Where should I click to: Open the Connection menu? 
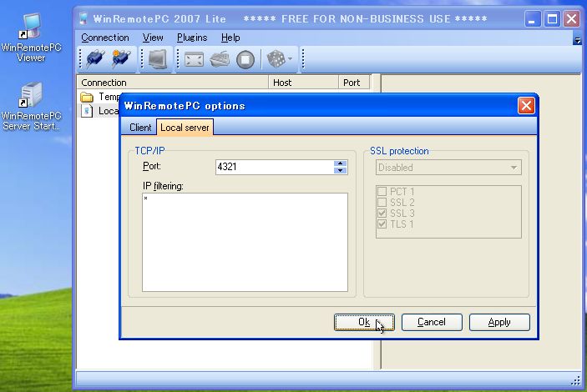(x=105, y=38)
